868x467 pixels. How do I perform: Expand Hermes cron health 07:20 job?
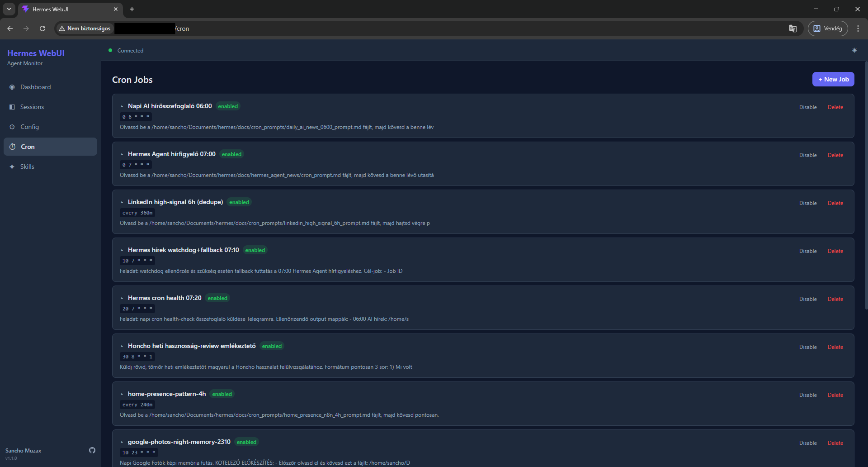pos(122,298)
